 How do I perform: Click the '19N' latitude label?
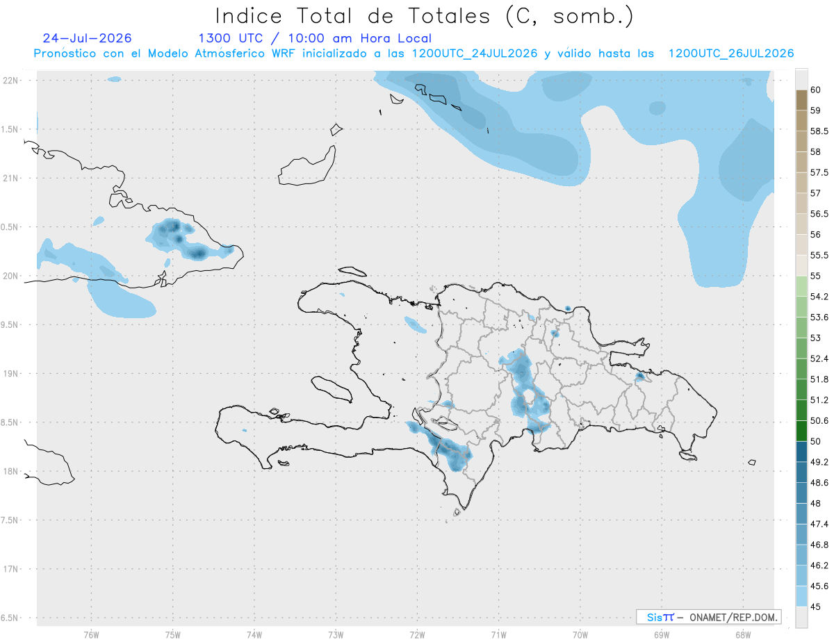11,373
